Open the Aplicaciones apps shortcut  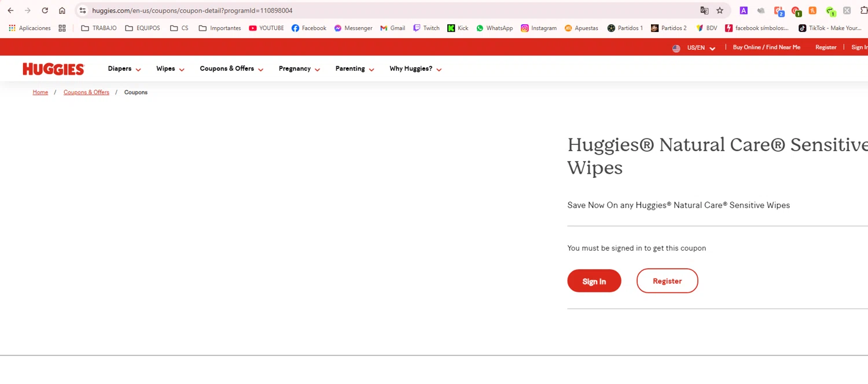[x=30, y=28]
